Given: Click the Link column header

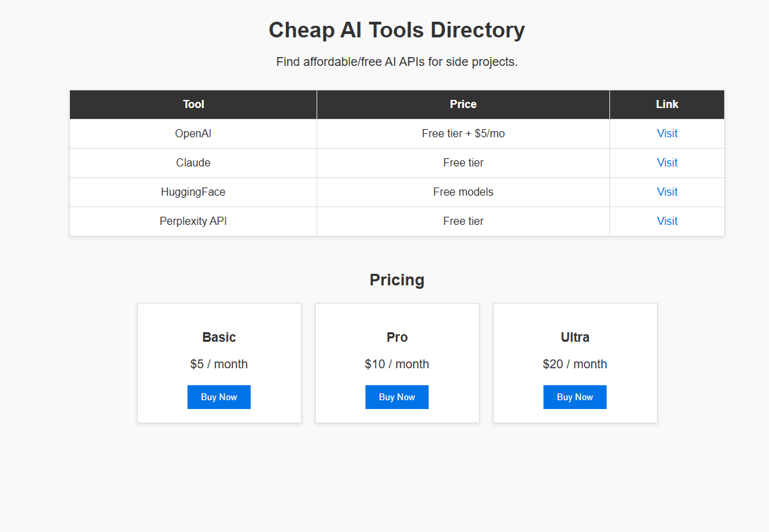Looking at the screenshot, I should (x=667, y=105).
